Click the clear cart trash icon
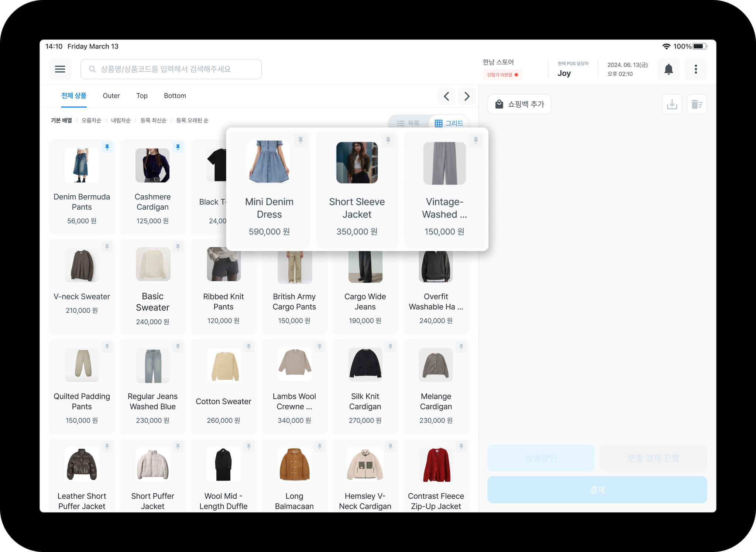The width and height of the screenshot is (756, 552). click(697, 104)
